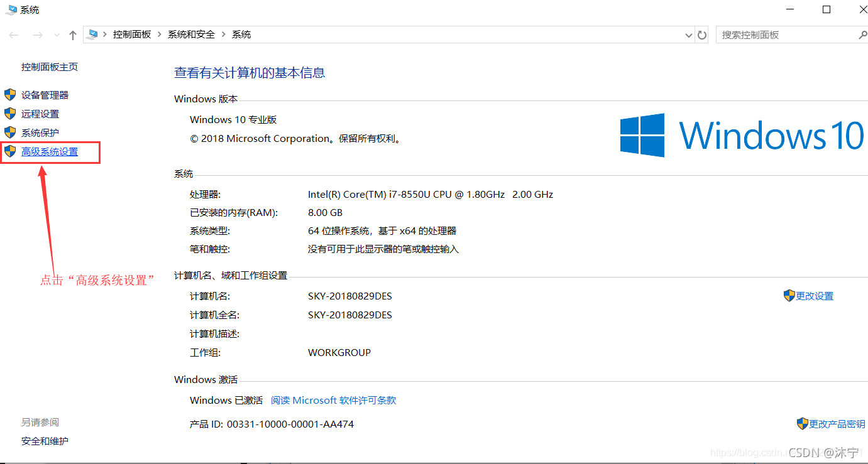Click the Back navigation arrow
The width and height of the screenshot is (868, 464).
(14, 35)
